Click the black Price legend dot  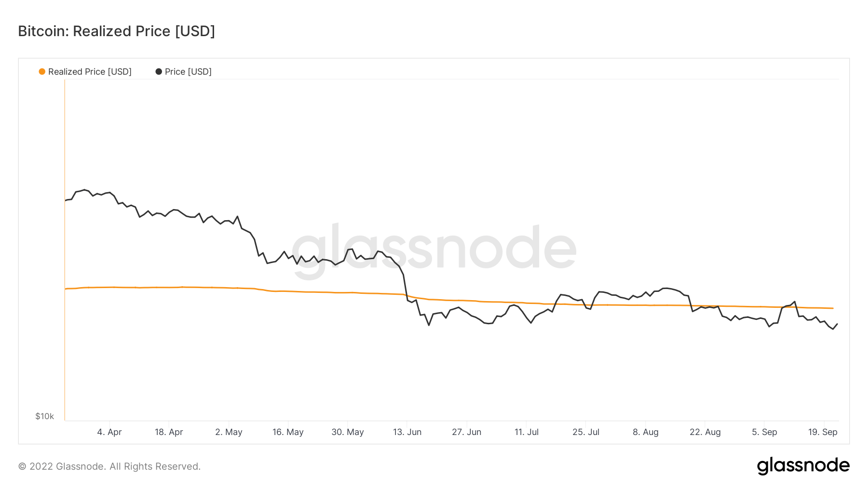159,72
